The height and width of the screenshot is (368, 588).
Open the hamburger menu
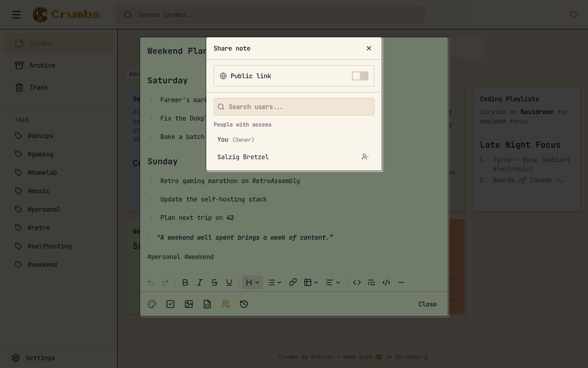click(x=17, y=15)
